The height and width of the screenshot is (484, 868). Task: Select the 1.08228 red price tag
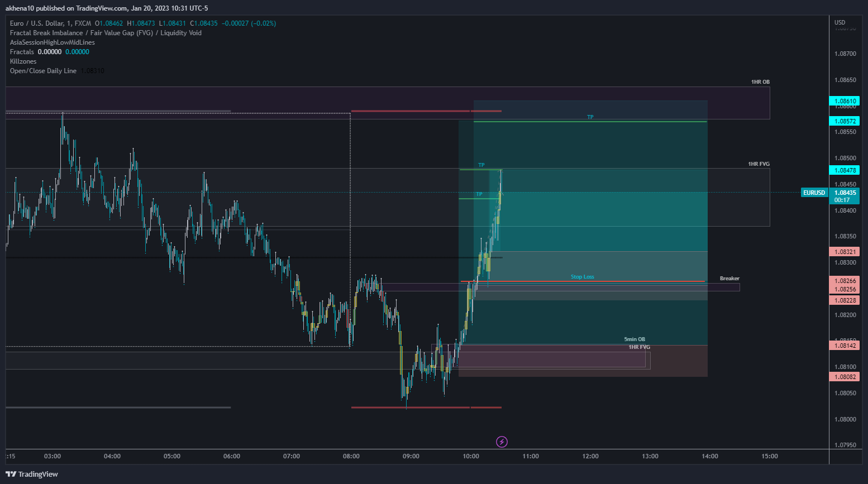point(845,300)
